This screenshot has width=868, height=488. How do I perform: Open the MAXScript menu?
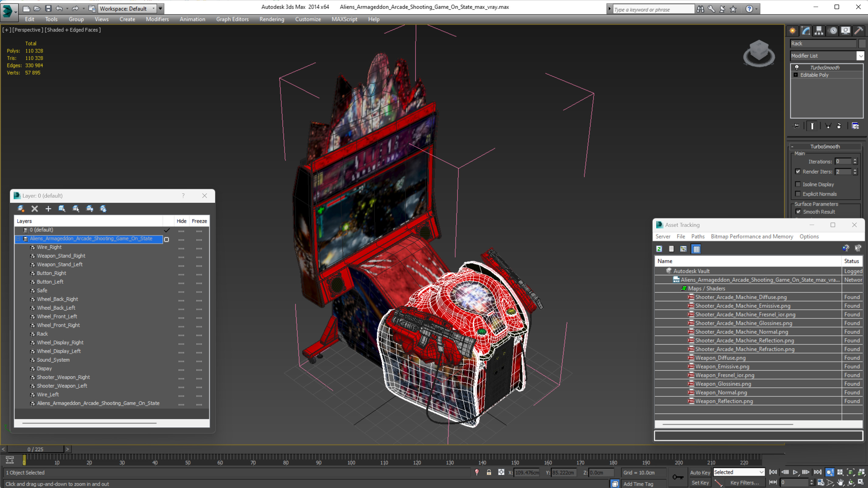(x=344, y=19)
